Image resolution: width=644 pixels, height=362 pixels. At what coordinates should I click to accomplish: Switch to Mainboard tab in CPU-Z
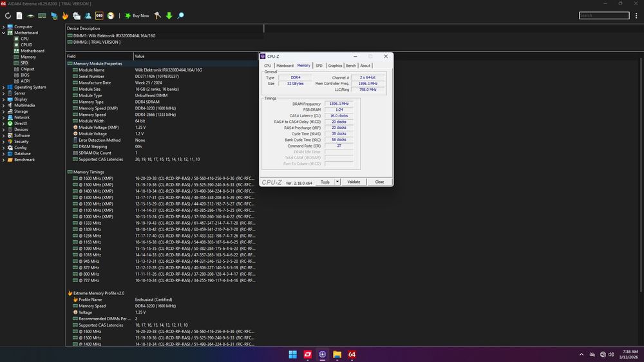pos(285,66)
